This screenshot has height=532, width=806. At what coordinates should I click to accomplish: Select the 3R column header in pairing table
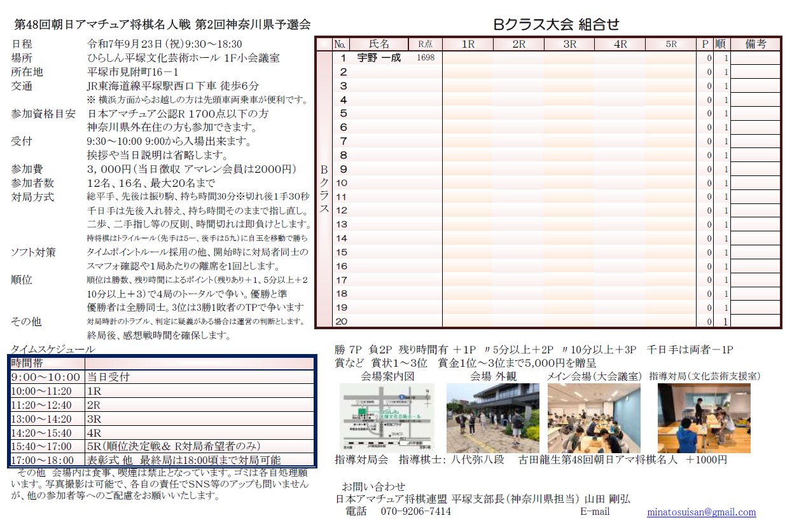tap(569, 44)
